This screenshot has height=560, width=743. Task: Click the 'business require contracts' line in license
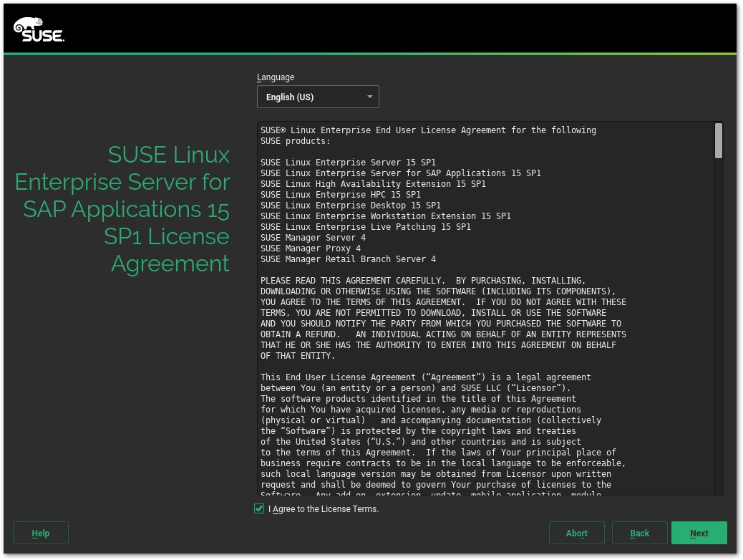click(x=442, y=463)
